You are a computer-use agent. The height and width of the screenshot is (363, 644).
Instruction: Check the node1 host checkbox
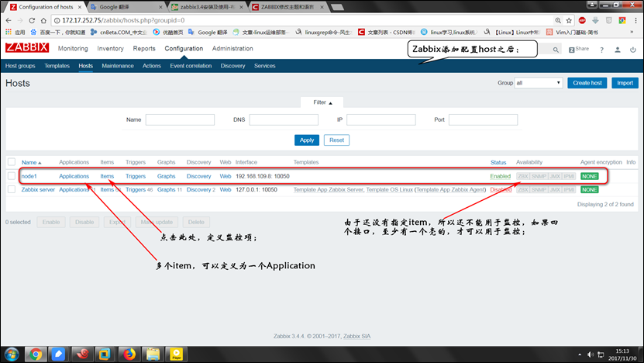[12, 176]
